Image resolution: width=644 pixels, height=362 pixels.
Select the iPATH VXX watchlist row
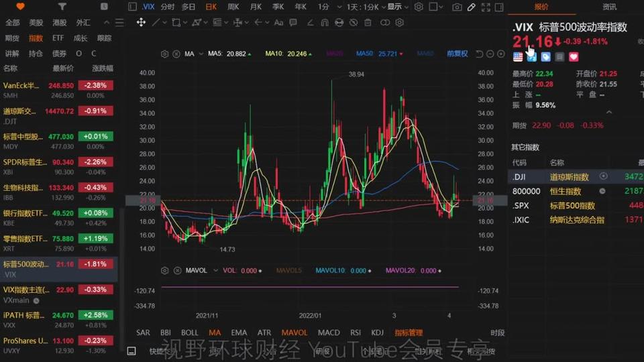click(59, 320)
